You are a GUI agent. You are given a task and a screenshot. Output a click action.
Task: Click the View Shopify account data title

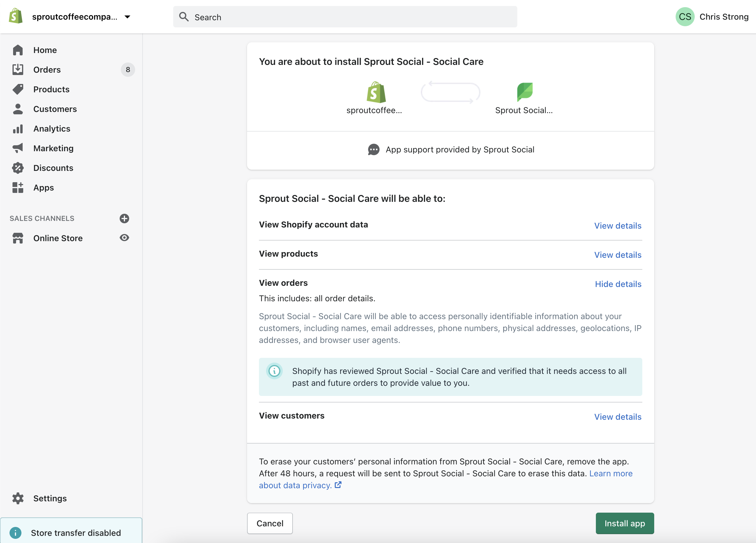click(x=313, y=224)
